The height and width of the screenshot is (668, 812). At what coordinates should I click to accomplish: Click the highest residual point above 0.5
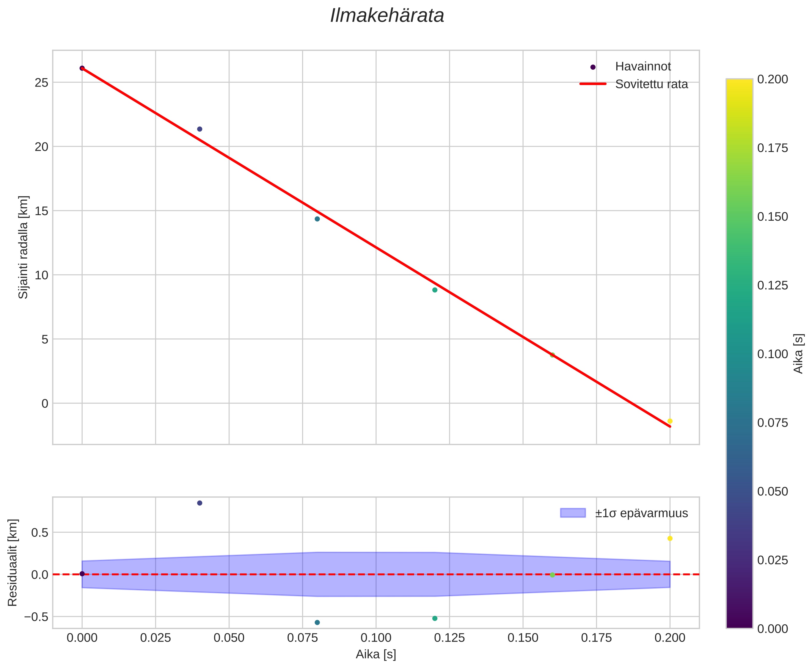pos(200,503)
